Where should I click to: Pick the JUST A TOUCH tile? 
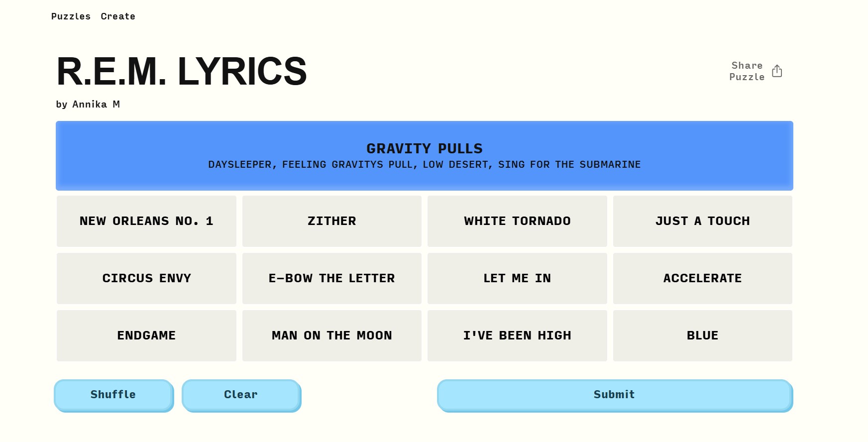click(x=702, y=221)
